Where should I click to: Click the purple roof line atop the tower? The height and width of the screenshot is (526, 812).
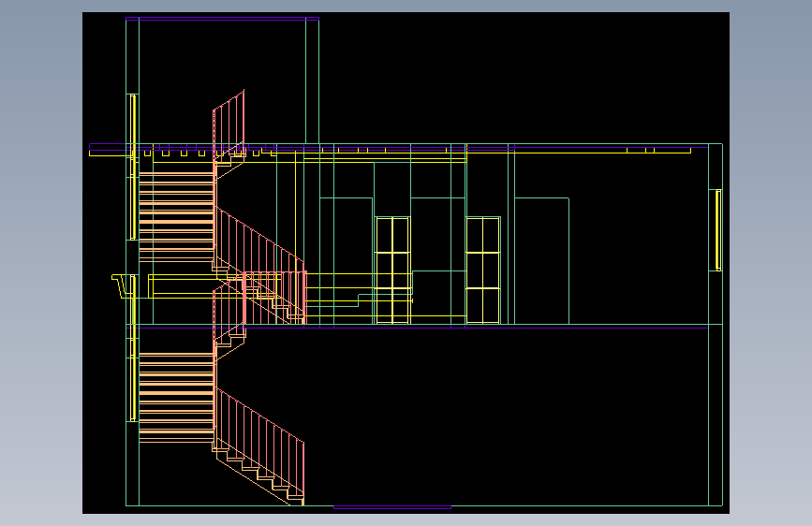pyautogui.click(x=222, y=19)
